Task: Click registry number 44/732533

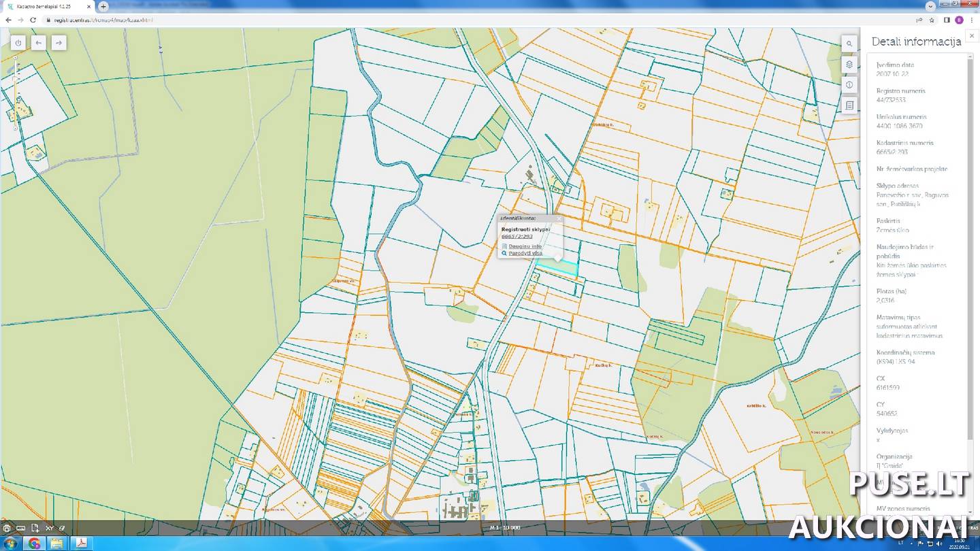Action: coord(891,100)
